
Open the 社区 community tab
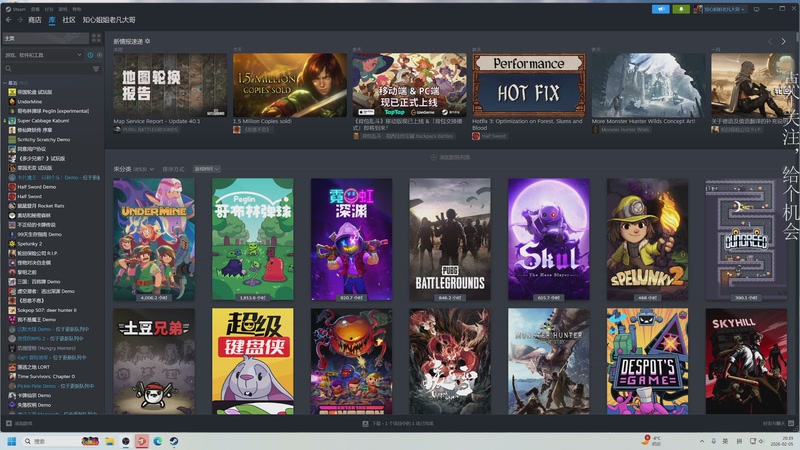tap(69, 20)
